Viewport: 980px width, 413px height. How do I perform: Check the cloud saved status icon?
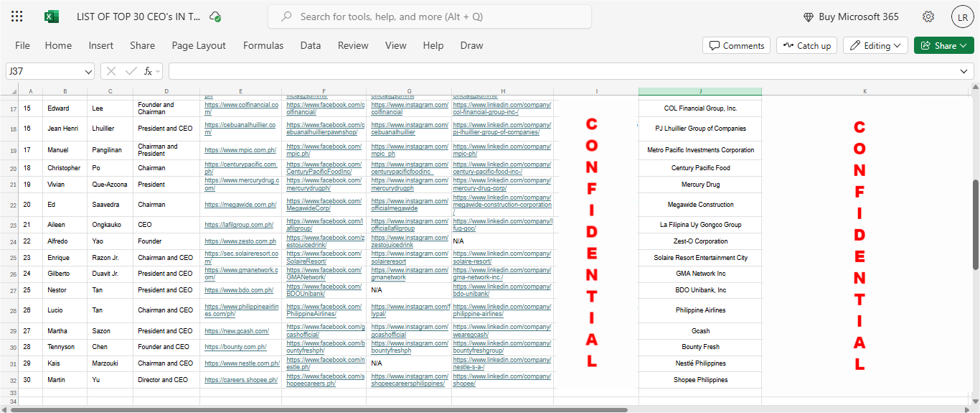[215, 17]
